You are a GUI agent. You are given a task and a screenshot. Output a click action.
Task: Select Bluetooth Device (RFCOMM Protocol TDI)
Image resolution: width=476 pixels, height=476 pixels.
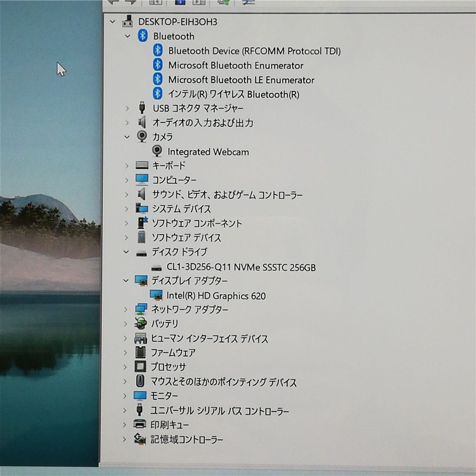pyautogui.click(x=253, y=51)
